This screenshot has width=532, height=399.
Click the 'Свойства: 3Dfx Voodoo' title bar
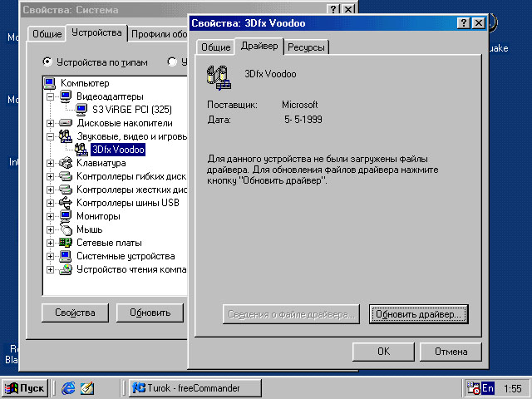click(x=323, y=23)
